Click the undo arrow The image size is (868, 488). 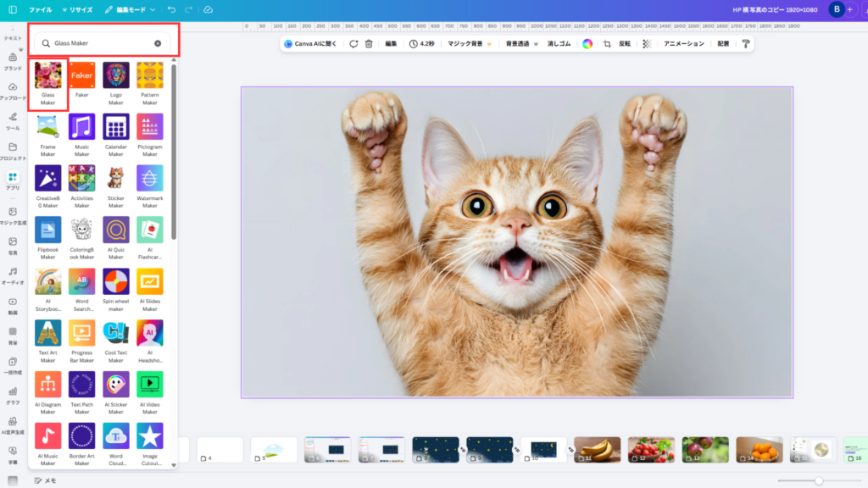pyautogui.click(x=172, y=9)
